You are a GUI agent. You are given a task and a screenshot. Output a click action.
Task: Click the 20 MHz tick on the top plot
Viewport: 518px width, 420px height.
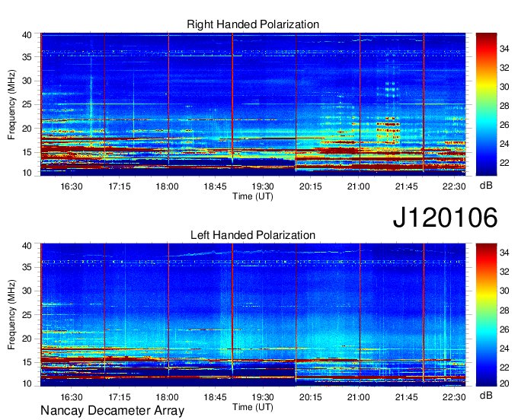(27, 129)
